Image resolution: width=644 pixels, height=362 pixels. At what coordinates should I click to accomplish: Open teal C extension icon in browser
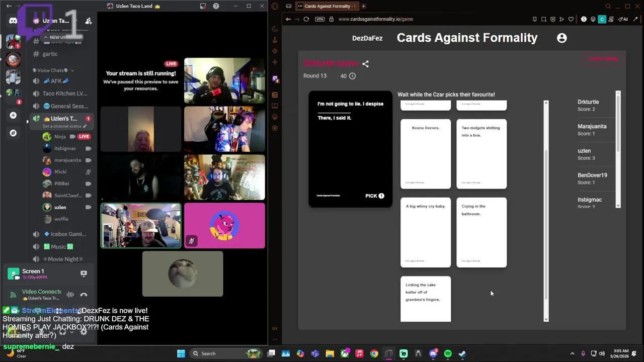coord(602,19)
